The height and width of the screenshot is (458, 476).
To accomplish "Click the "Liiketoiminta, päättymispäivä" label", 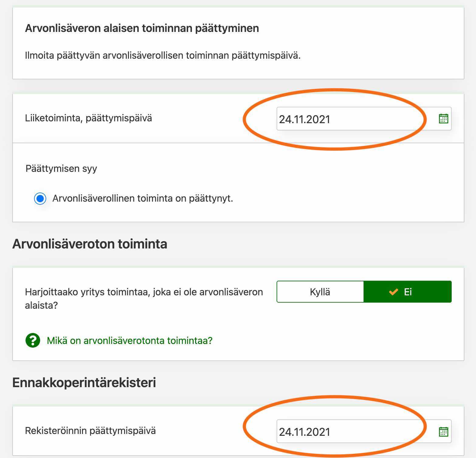I will [x=88, y=118].
